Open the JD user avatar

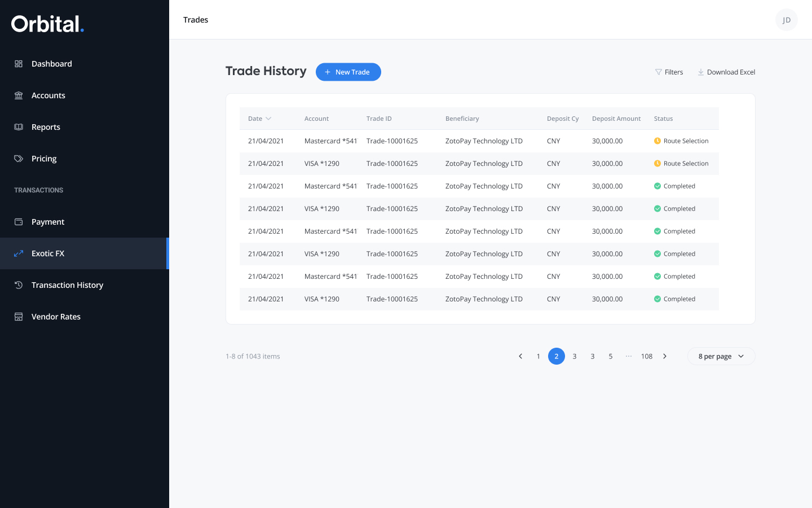787,20
